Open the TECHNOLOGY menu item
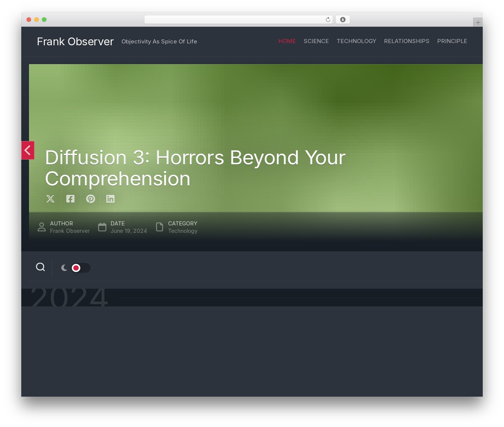 pos(356,41)
